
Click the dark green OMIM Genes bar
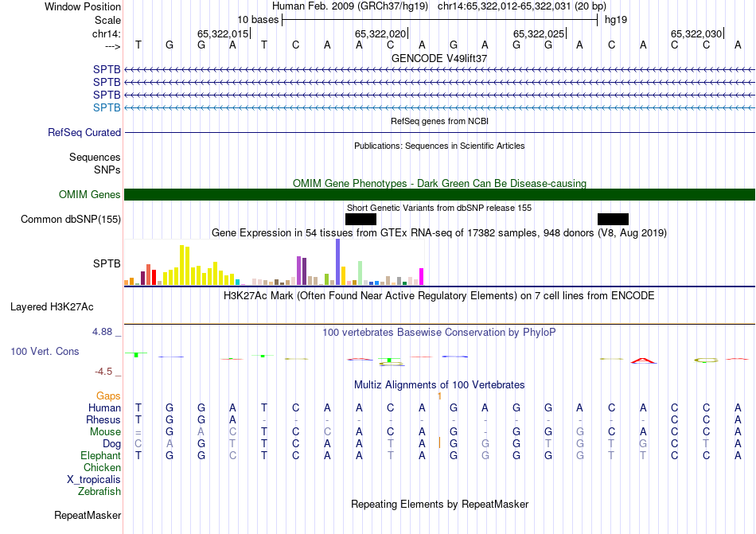(439, 195)
